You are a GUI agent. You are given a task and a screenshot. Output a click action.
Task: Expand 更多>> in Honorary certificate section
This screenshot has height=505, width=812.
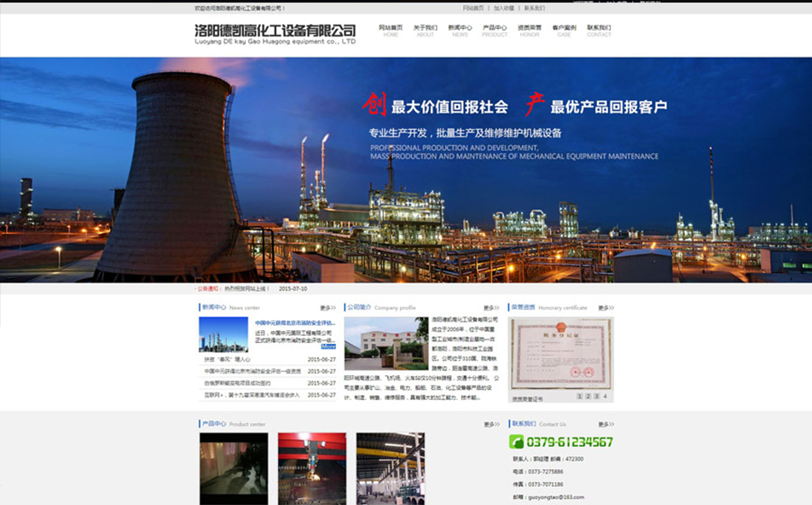[x=605, y=308]
